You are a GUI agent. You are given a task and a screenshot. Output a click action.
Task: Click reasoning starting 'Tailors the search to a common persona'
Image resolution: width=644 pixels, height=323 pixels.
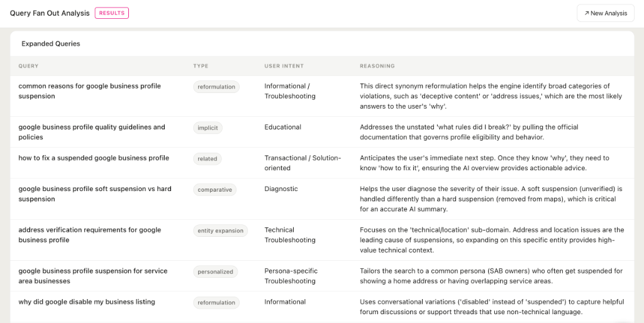(491, 276)
